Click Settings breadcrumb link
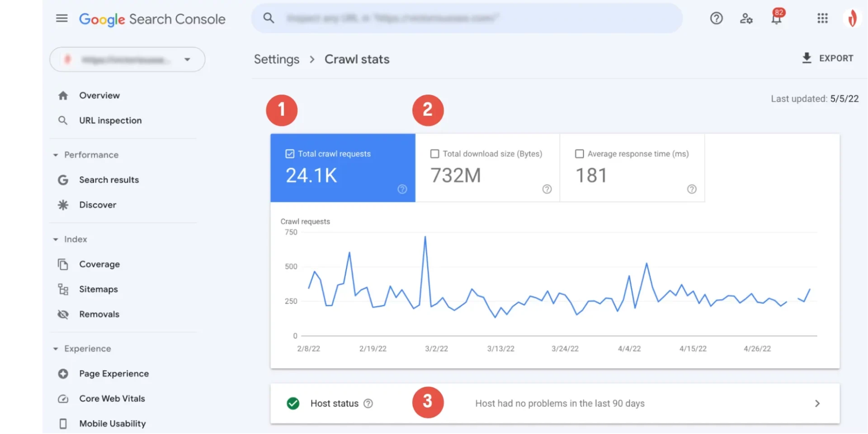Screen dimensions: 868x434 coord(277,59)
